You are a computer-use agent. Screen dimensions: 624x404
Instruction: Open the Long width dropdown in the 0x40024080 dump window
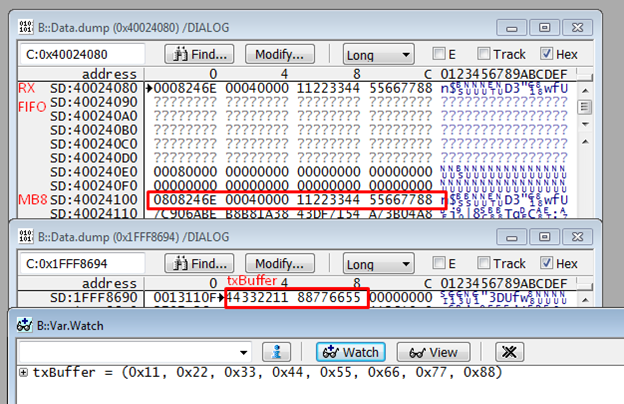pos(378,55)
